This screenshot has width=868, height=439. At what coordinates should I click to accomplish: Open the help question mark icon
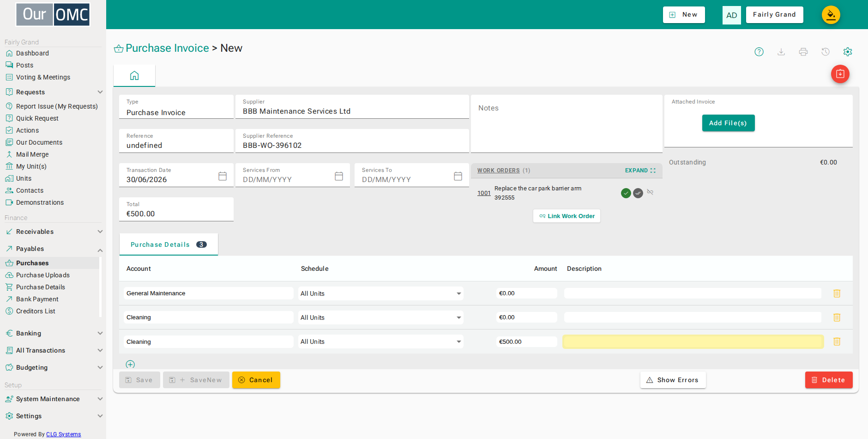pos(759,52)
